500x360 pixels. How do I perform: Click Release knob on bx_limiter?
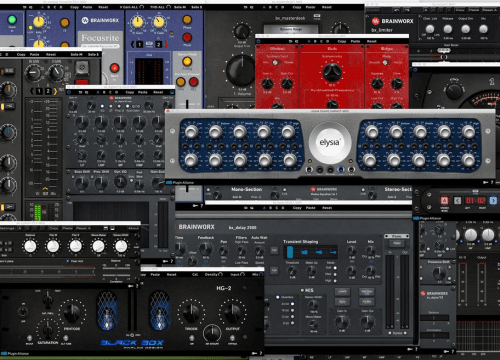(448, 29)
